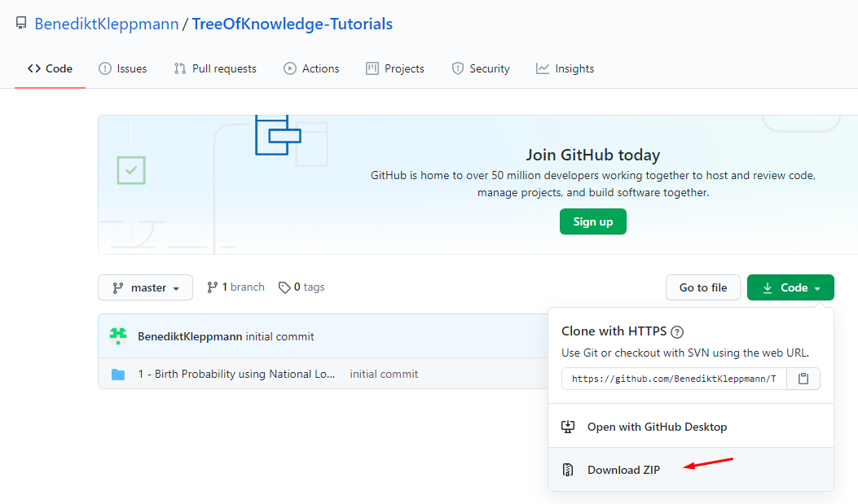
Task: Click the HTTPS clone URL field
Action: tap(674, 379)
